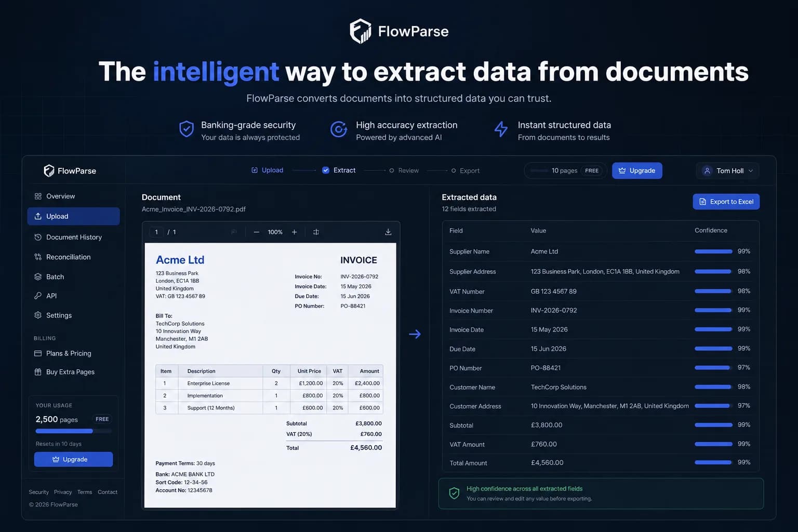Viewport: 798px width, 532px height.
Task: Select the extracted Invoice Number INV-2026-0792 value
Action: [554, 310]
